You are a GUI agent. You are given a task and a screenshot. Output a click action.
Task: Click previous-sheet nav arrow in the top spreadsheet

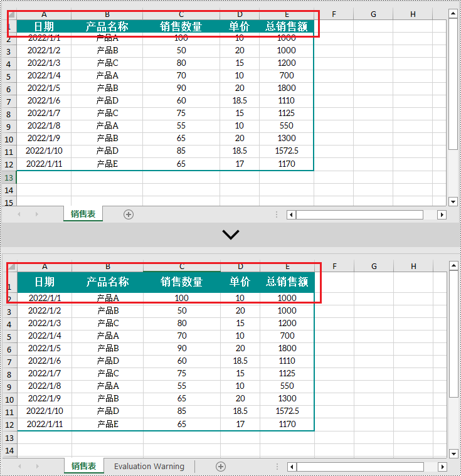[x=19, y=214]
